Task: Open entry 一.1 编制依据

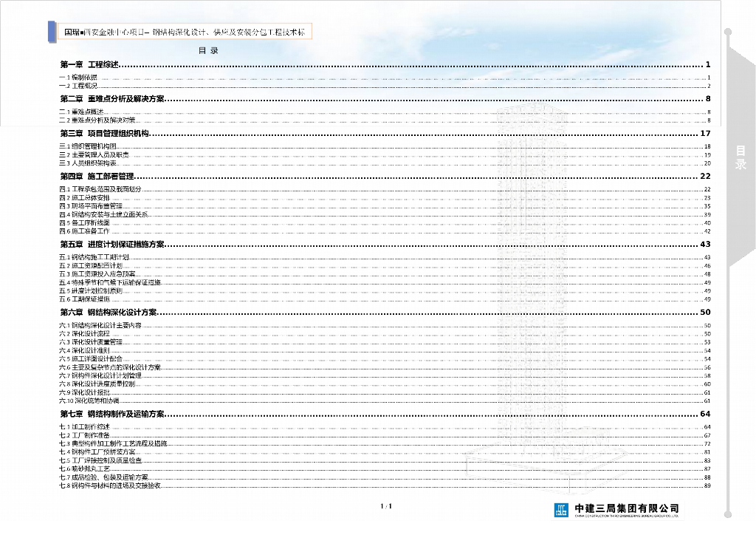Action: pos(385,78)
